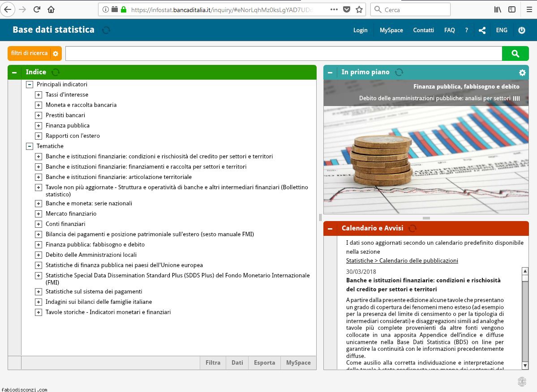The width and height of the screenshot is (537, 392).
Task: Open filtri di ricerca filter settings
Action: [34, 53]
